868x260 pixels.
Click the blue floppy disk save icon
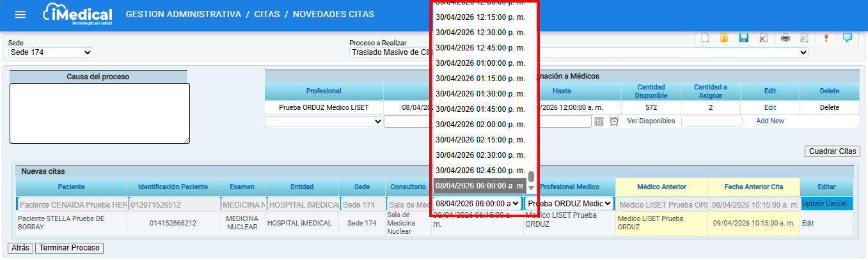(744, 38)
